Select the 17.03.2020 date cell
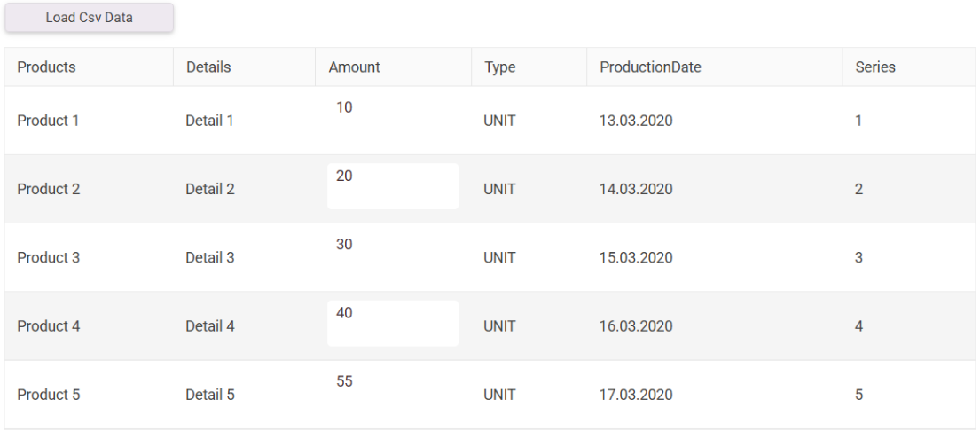Viewport: 980px width, 431px height. pos(714,395)
